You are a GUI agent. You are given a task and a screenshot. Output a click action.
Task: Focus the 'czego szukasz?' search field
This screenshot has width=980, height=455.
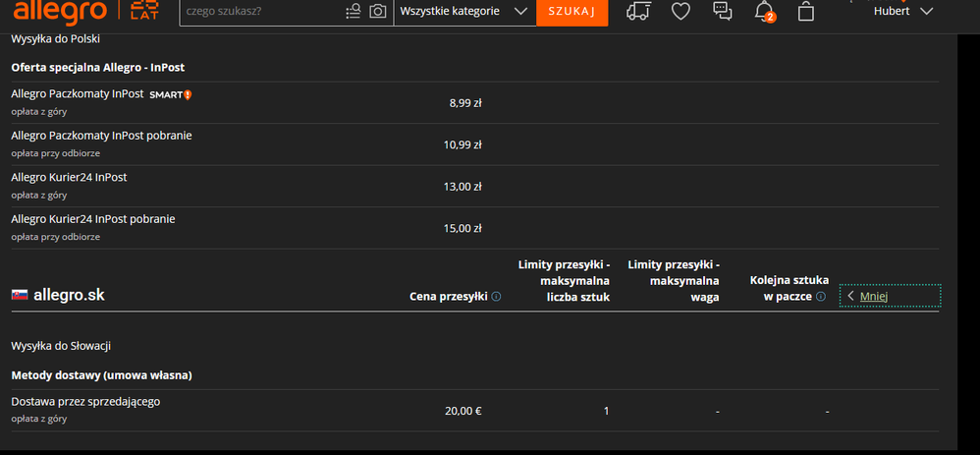pos(260,12)
